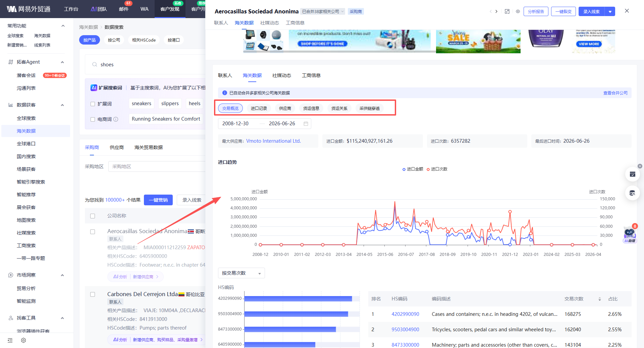Image resolution: width=644 pixels, height=348 pixels.
Task: Dismiss floating widgets with small gray X
Action: click(x=640, y=166)
